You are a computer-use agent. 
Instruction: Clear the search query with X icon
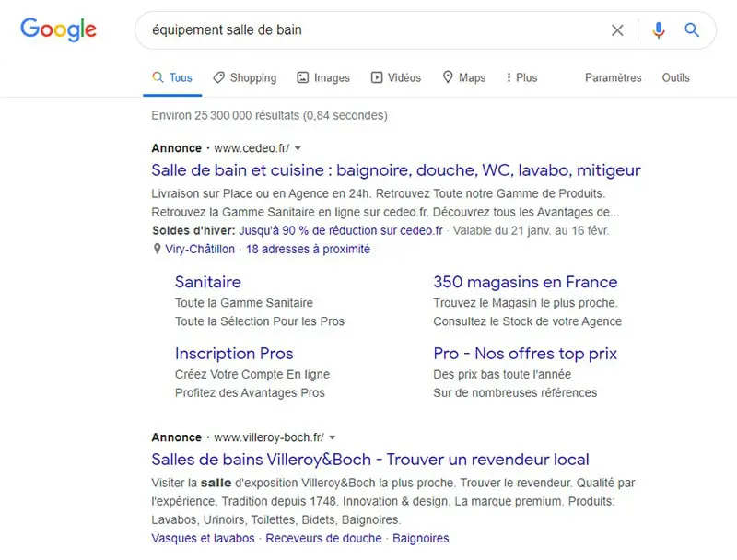point(617,30)
